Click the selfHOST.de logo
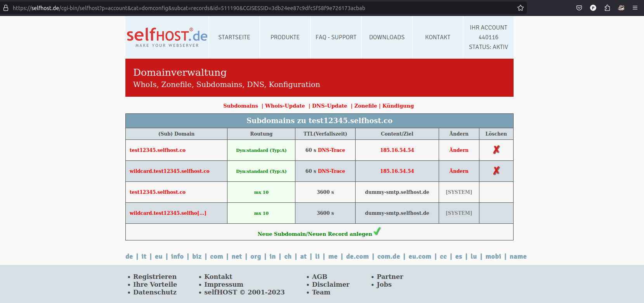The height and width of the screenshot is (303, 644). pyautogui.click(x=167, y=37)
